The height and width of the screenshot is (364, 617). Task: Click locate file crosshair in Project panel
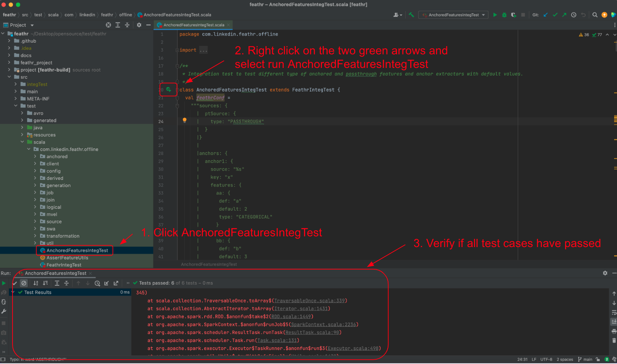(x=108, y=25)
